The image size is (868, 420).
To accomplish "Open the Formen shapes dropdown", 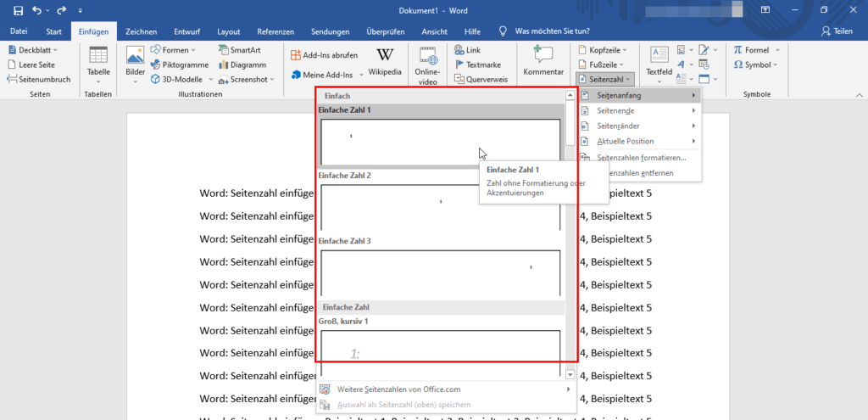I will 173,50.
